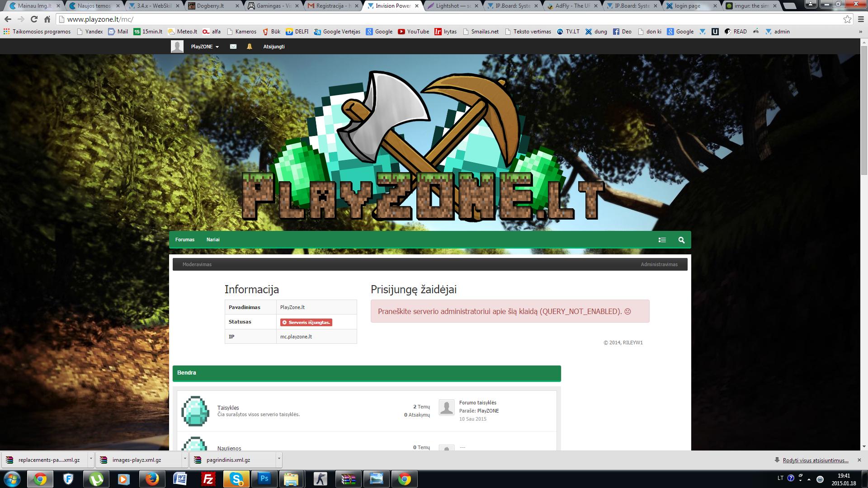Viewport: 868px width, 488px height.
Task: Open the shield security app in taskbar
Action: point(68,479)
